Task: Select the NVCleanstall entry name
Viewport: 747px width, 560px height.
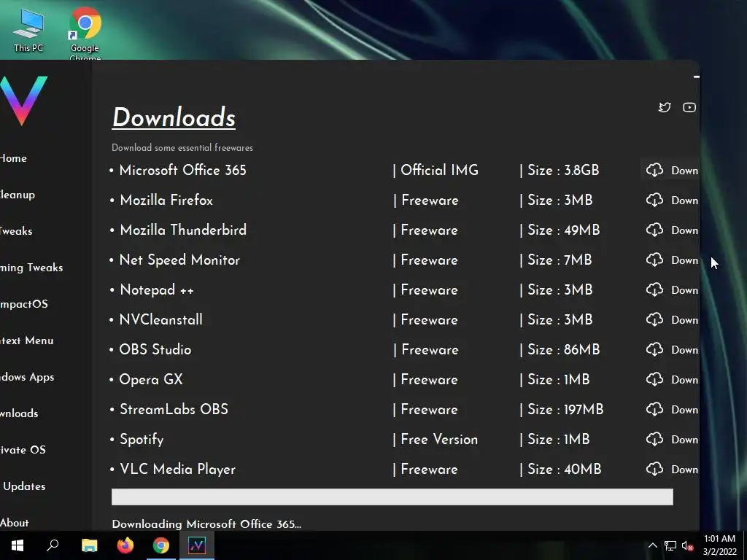Action: point(160,319)
